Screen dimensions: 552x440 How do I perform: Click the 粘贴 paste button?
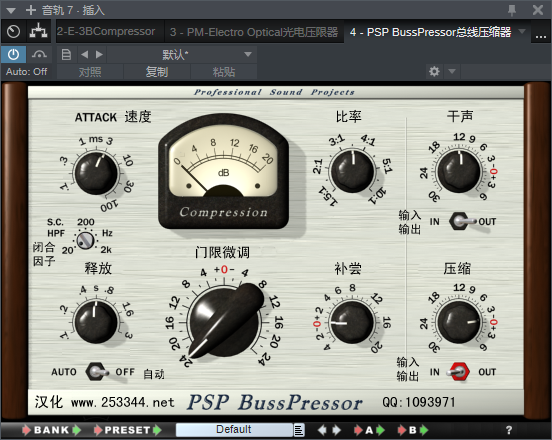224,72
